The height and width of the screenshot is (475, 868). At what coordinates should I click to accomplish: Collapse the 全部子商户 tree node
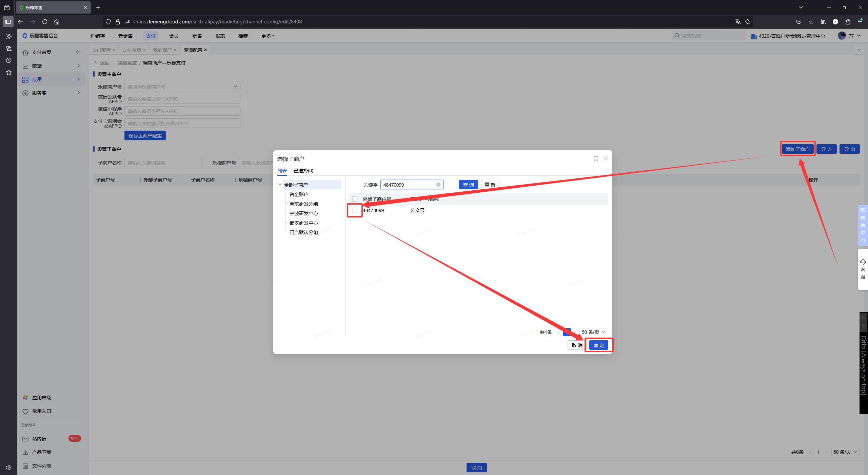coord(280,185)
